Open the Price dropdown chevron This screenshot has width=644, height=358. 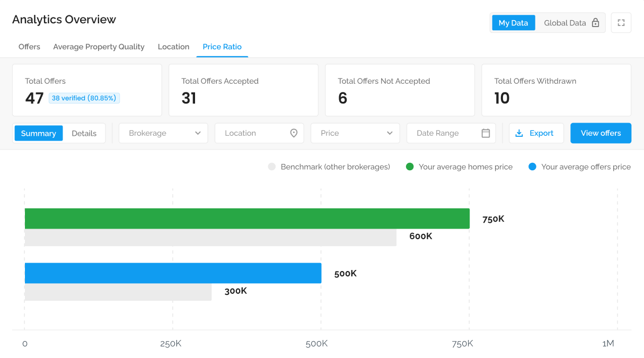coord(390,133)
